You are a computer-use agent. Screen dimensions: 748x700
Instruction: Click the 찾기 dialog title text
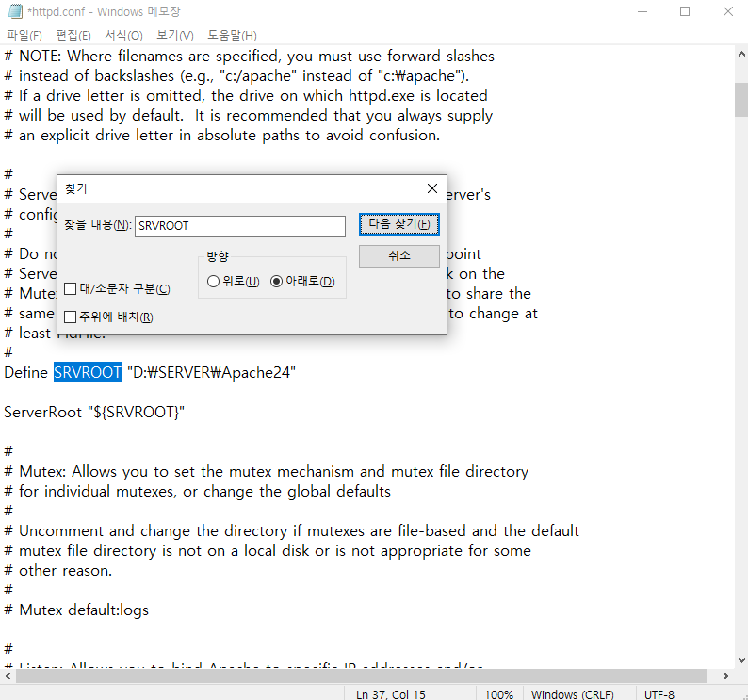(x=76, y=189)
